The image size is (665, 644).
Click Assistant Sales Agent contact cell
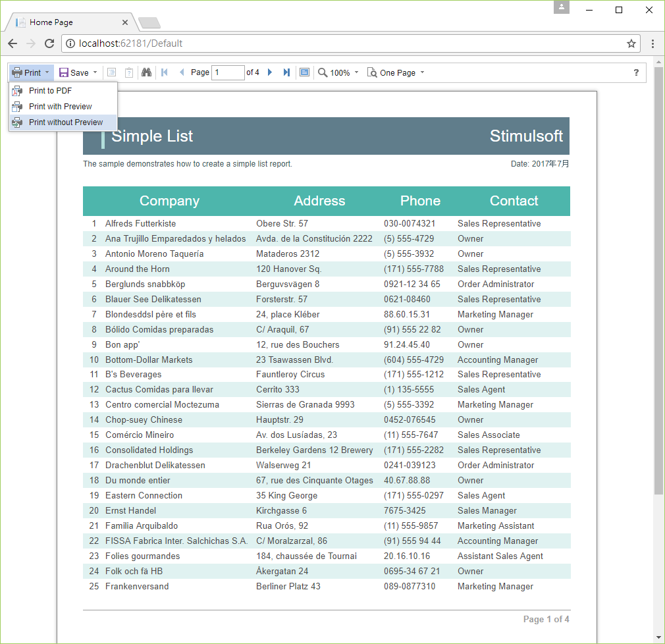coord(500,556)
